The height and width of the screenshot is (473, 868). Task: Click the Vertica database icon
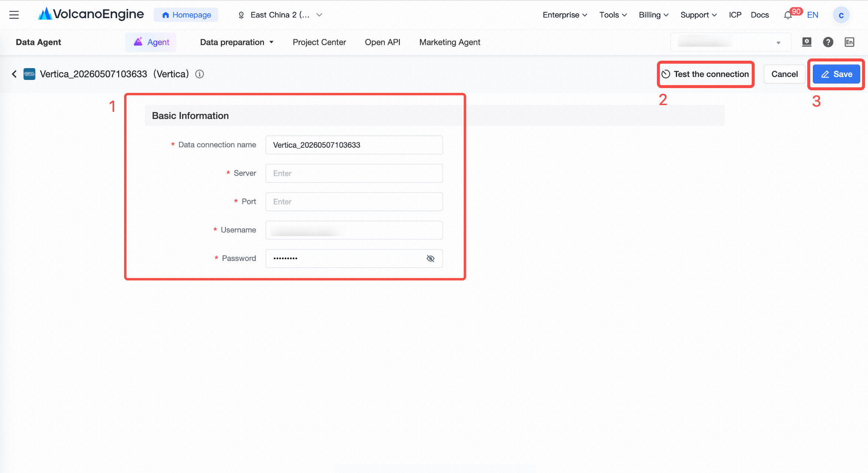click(29, 74)
